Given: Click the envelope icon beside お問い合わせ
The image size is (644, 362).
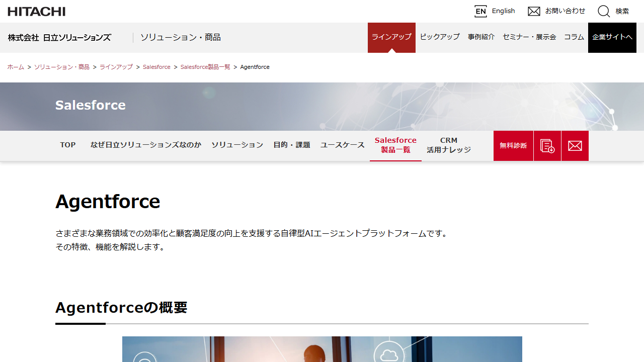Looking at the screenshot, I should click(x=534, y=11).
